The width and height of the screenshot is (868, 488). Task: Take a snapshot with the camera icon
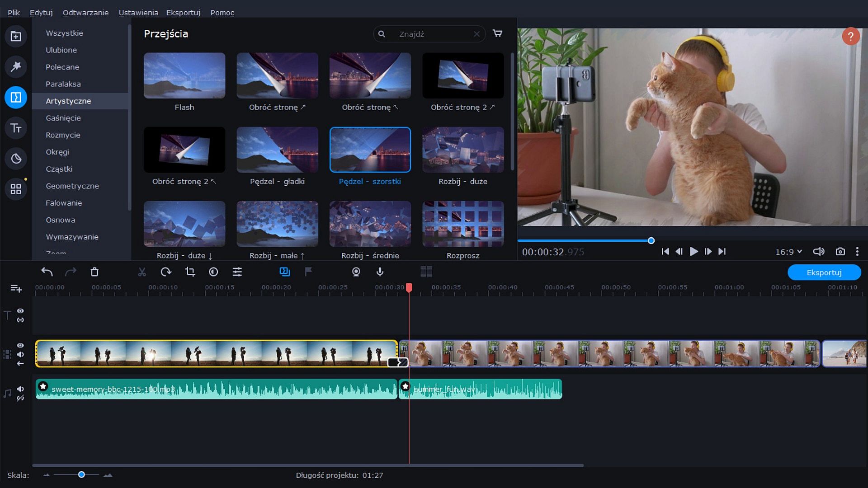(x=840, y=252)
